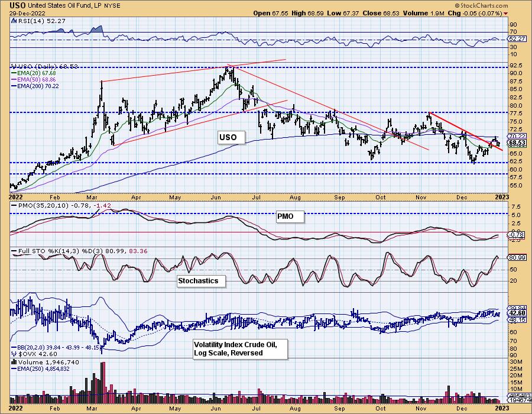The width and height of the screenshot is (532, 414).
Task: Click 'Sep' on the bottom volume date axis
Action: pyautogui.click(x=340, y=408)
